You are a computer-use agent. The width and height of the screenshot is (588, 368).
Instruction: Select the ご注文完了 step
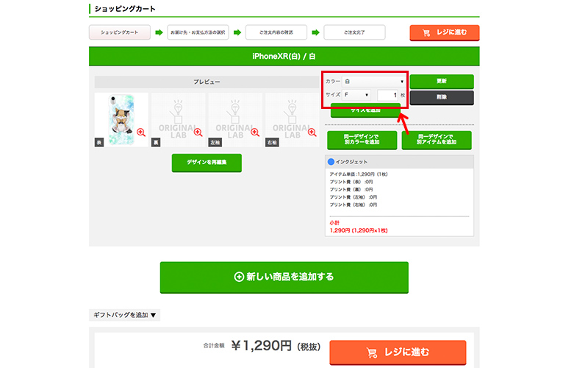pos(354,32)
